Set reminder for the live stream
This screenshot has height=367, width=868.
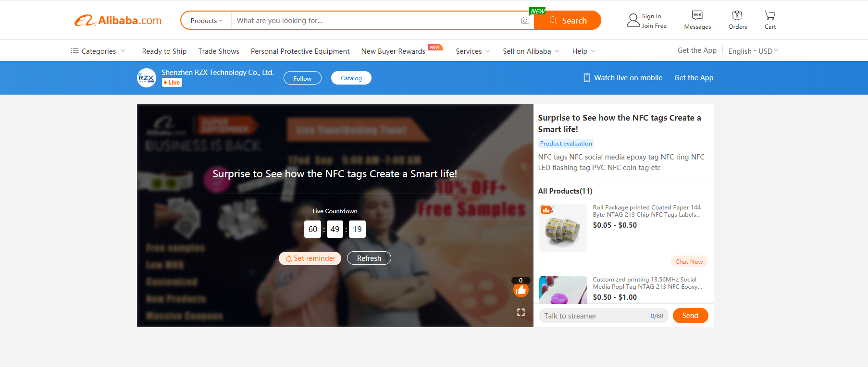pyautogui.click(x=310, y=258)
